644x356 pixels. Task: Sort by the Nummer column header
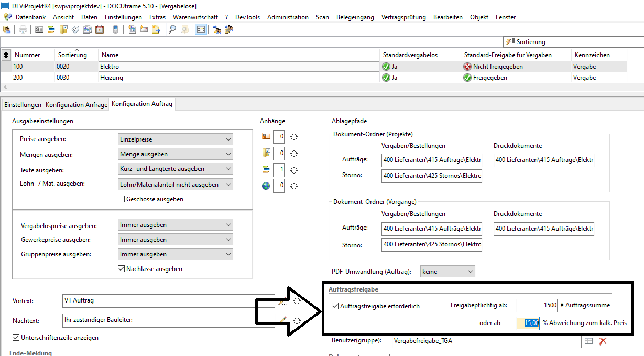pyautogui.click(x=33, y=55)
